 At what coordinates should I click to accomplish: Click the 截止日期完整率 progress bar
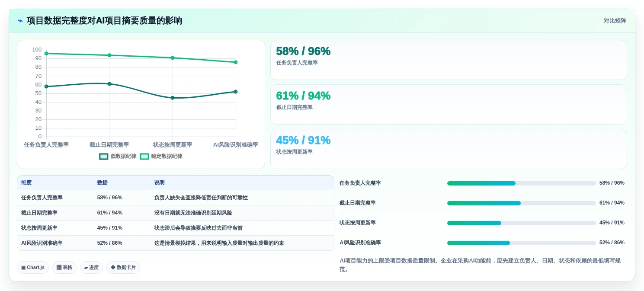tap(521, 203)
